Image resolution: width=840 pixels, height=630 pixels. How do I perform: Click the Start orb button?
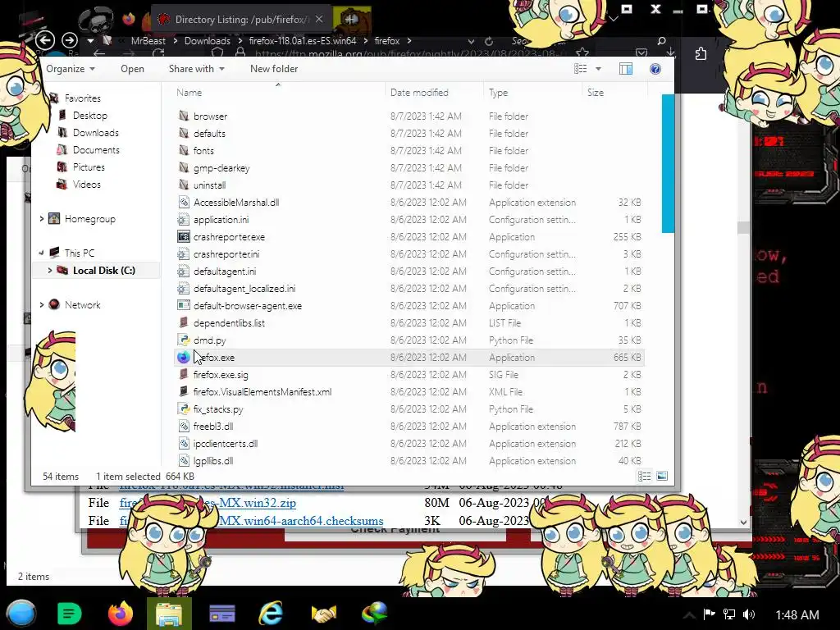pos(21,614)
